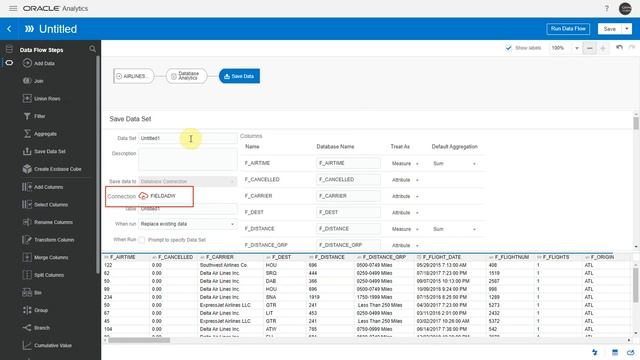Screen dimensions: 640x360
Task: Choose the Branch step
Action: (x=36, y=327)
